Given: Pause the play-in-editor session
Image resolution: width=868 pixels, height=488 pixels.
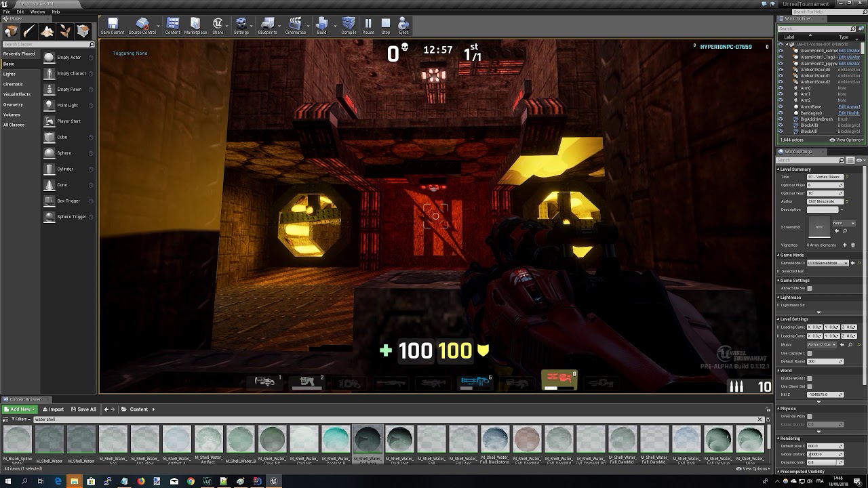Looking at the screenshot, I should (x=368, y=26).
